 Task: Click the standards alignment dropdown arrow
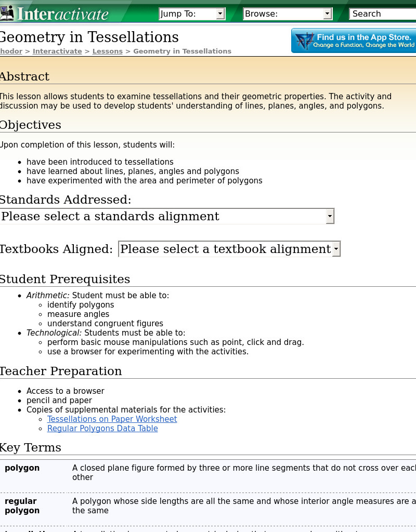click(x=330, y=216)
